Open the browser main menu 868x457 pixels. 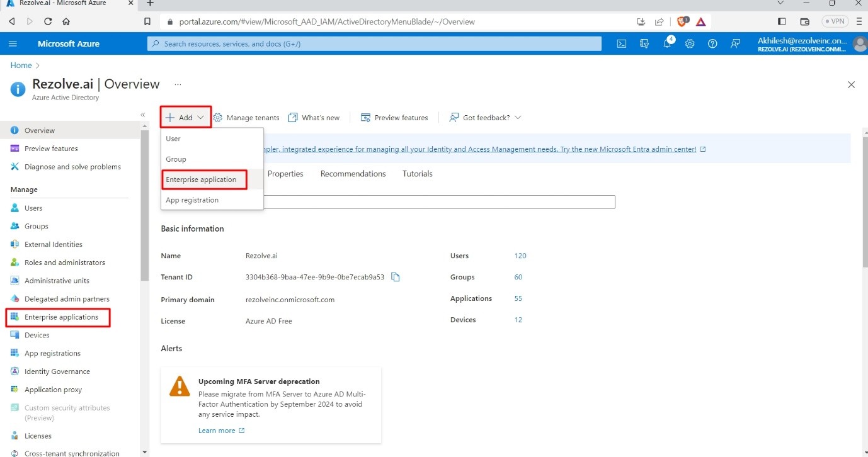(x=859, y=21)
